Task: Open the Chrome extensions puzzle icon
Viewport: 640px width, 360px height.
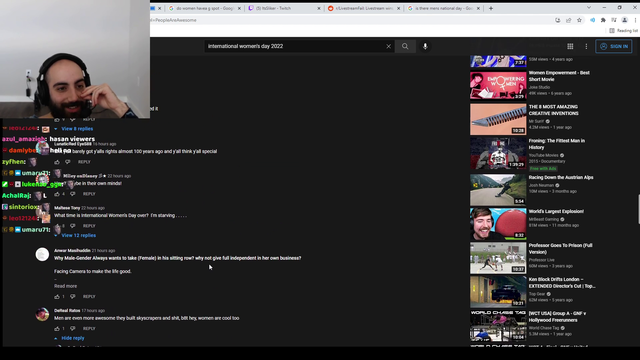Action: [x=603, y=20]
